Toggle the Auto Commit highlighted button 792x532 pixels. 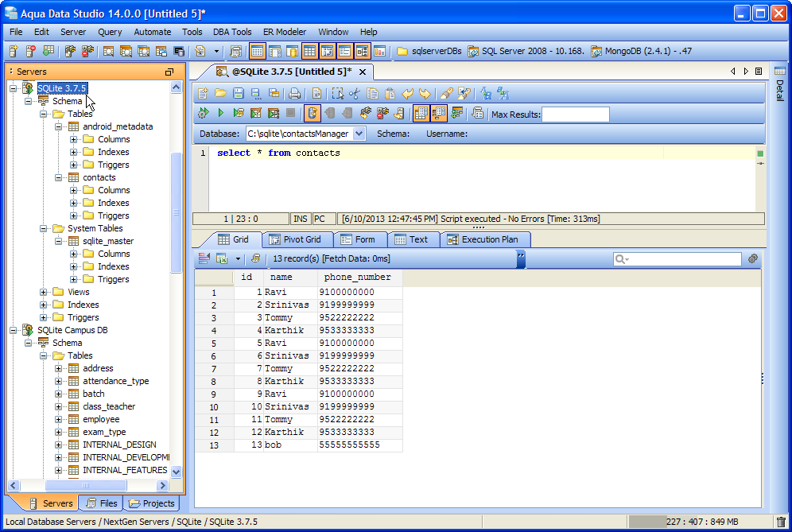pyautogui.click(x=313, y=113)
